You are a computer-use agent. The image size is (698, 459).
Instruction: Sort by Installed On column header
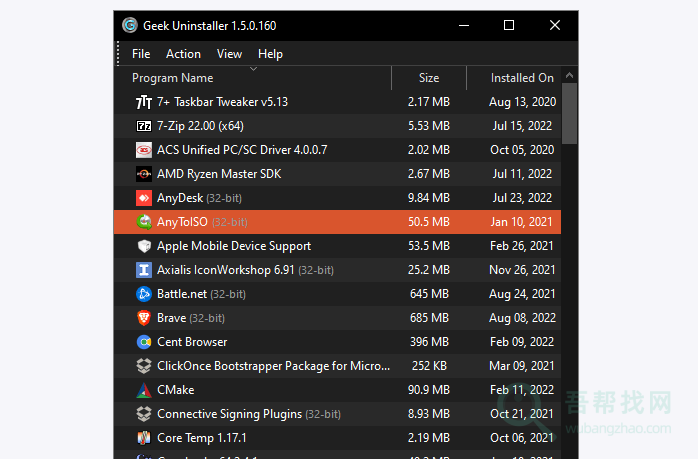click(521, 78)
